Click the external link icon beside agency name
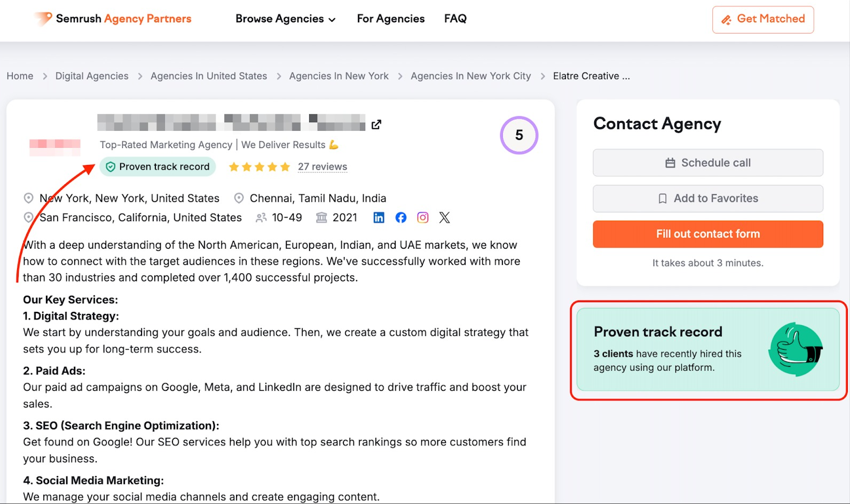 [x=376, y=124]
